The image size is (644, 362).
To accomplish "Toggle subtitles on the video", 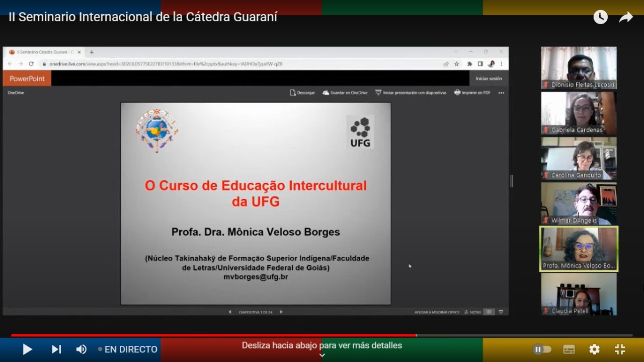I will click(569, 349).
